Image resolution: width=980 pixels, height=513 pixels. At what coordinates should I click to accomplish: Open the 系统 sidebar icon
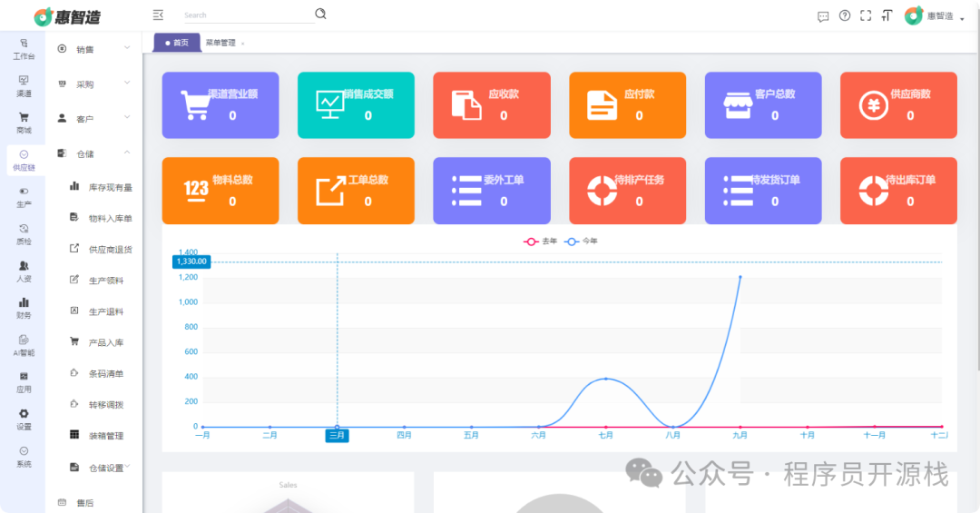click(x=24, y=457)
